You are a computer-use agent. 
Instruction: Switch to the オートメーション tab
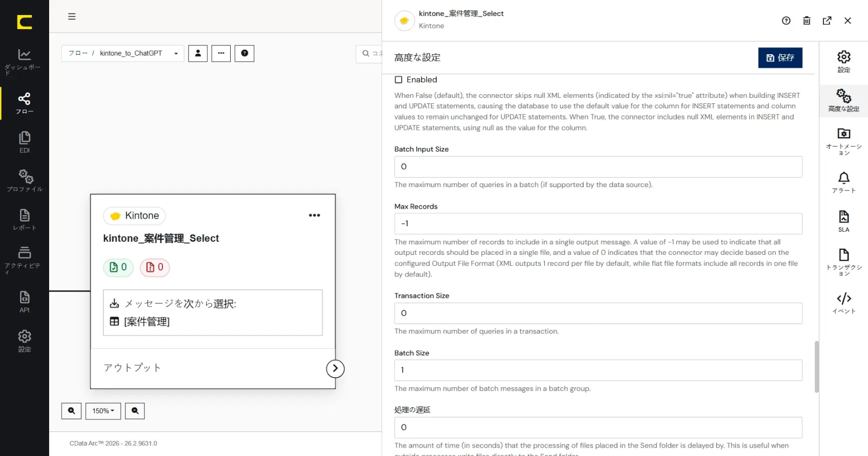[844, 141]
